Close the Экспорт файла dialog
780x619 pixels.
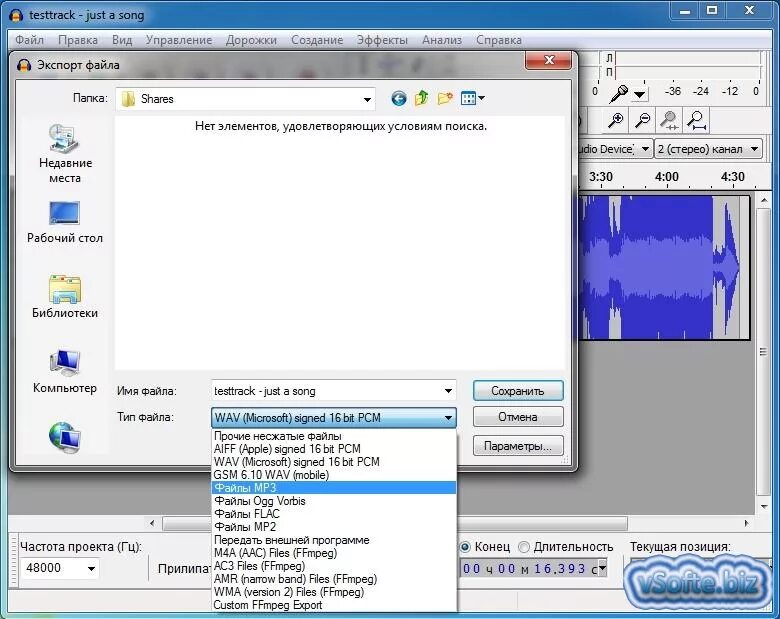[549, 60]
